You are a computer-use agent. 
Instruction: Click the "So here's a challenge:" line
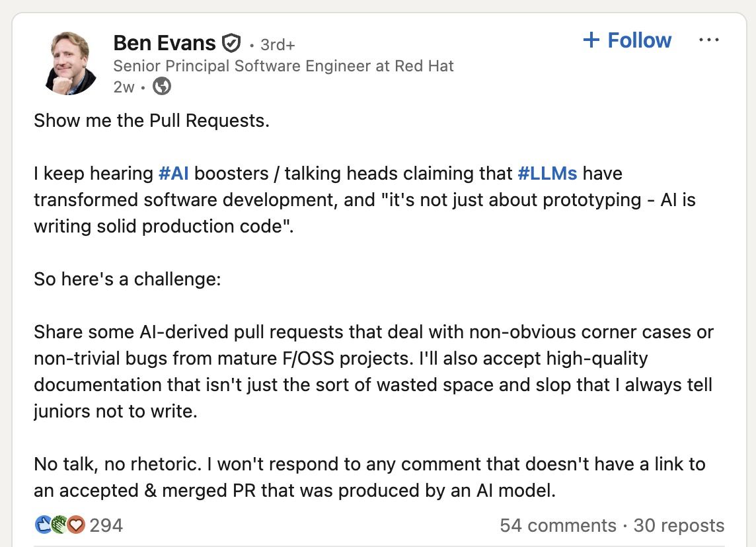(x=127, y=279)
